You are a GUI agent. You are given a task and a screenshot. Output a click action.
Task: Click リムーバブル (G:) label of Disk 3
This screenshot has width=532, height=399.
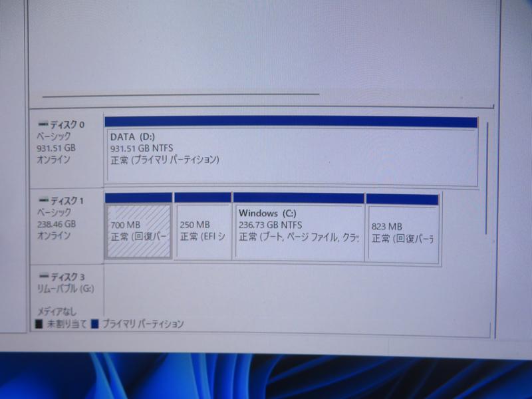click(65, 289)
